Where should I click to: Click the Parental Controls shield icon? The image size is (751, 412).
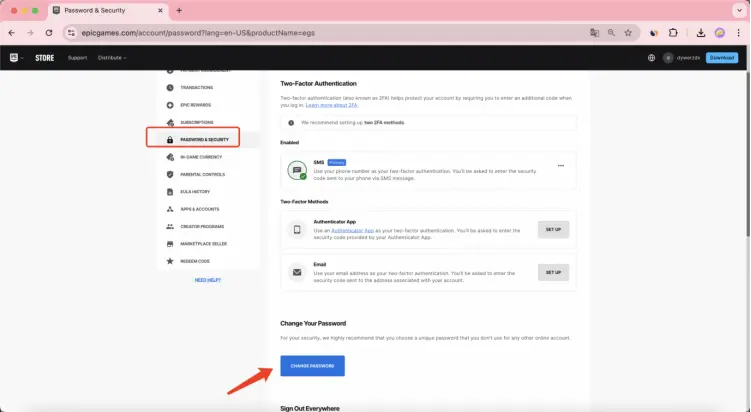click(x=170, y=174)
